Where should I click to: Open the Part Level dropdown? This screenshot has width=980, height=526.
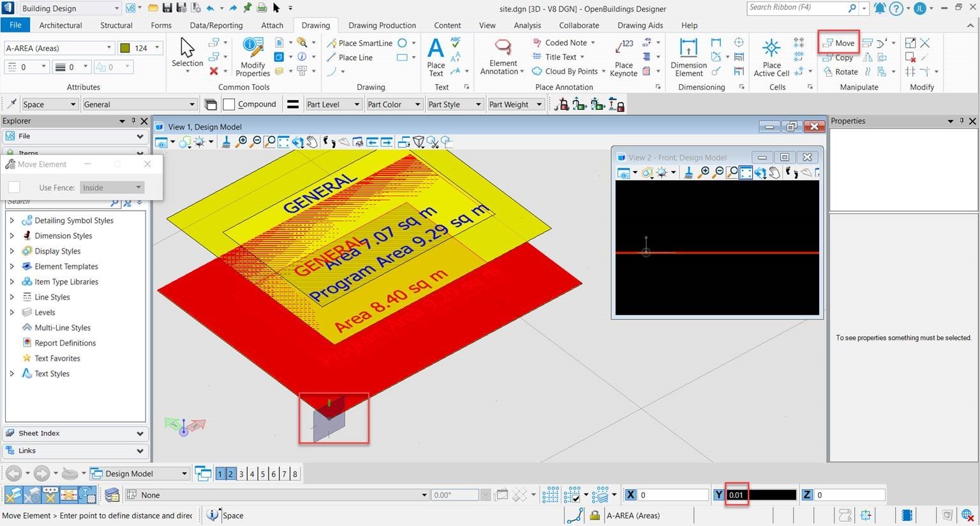click(333, 104)
